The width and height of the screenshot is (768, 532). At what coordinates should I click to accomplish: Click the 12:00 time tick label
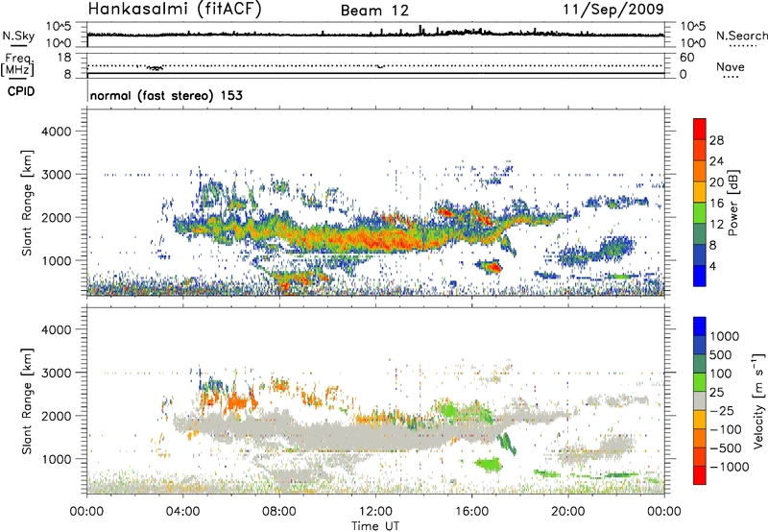[375, 512]
